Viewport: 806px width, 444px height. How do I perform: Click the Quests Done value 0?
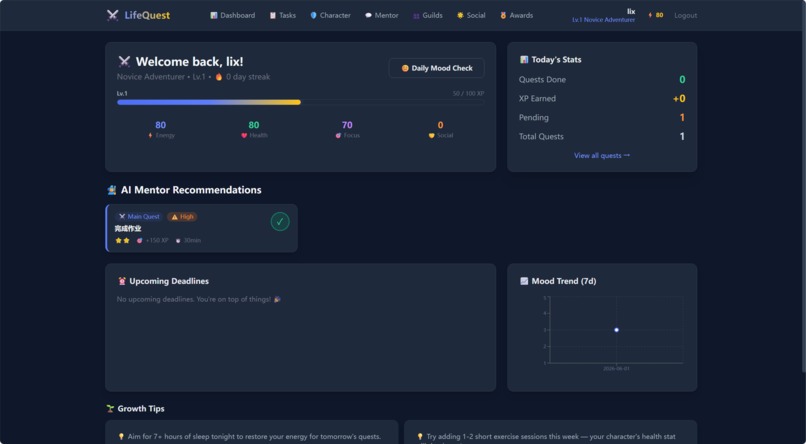point(682,80)
